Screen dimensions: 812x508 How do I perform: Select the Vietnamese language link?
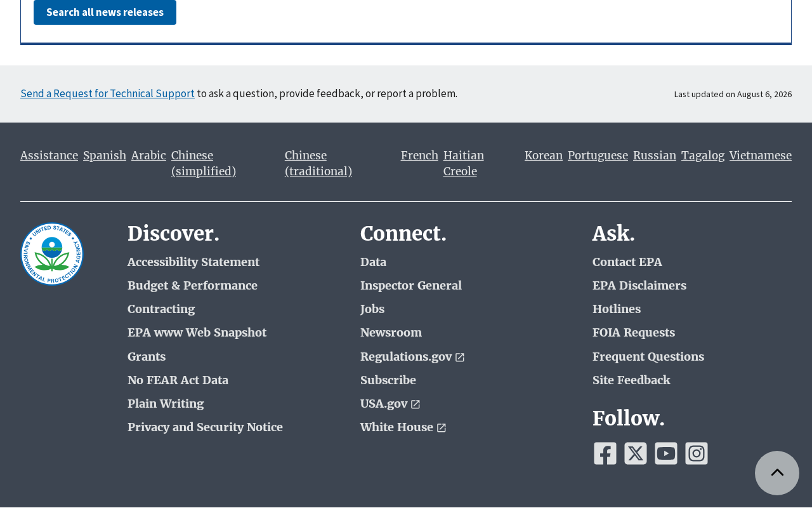(x=761, y=156)
